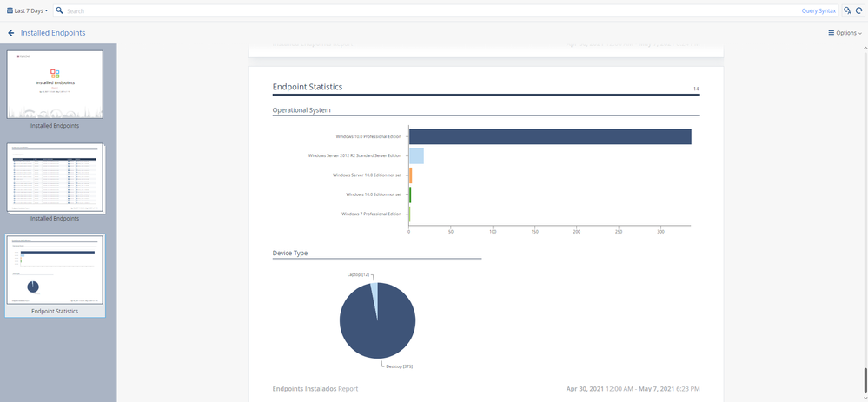This screenshot has height=402, width=868.
Task: Click the refresh icon in the top bar
Action: click(858, 10)
